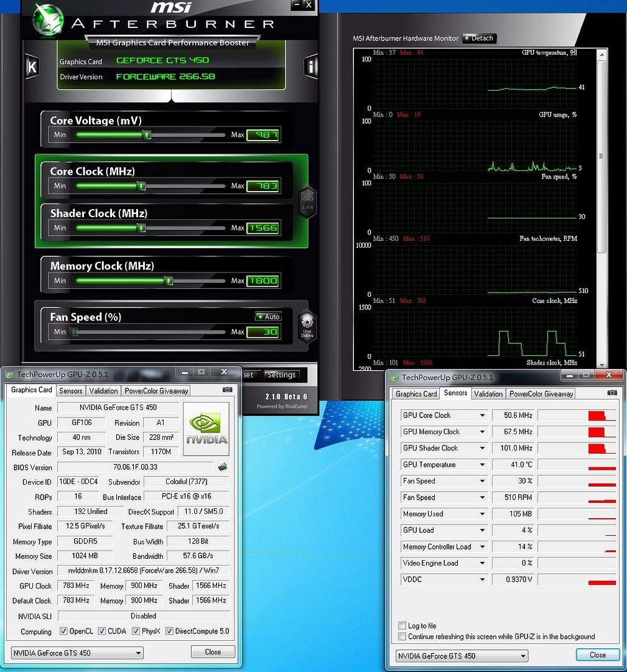Click the Device ID value 10DE - 0DC4
Screen dimensions: 627x672
pyautogui.click(x=78, y=482)
